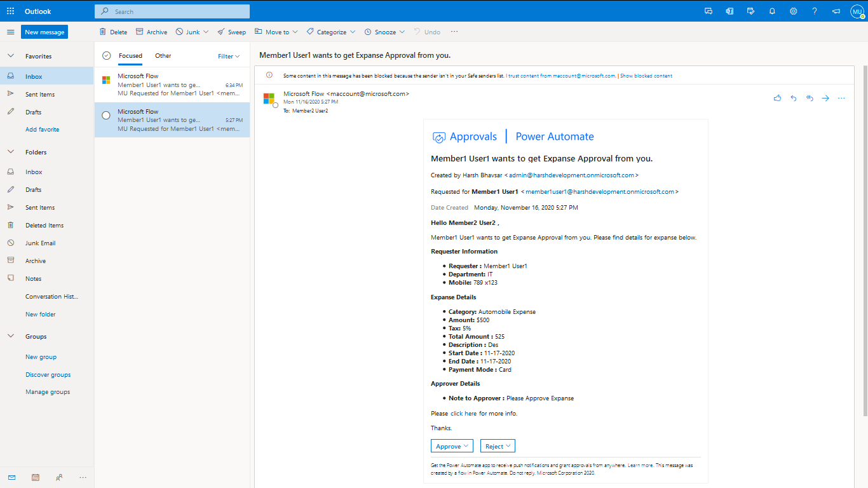Switch to the Focused tab
This screenshot has height=488, width=868.
click(x=130, y=56)
